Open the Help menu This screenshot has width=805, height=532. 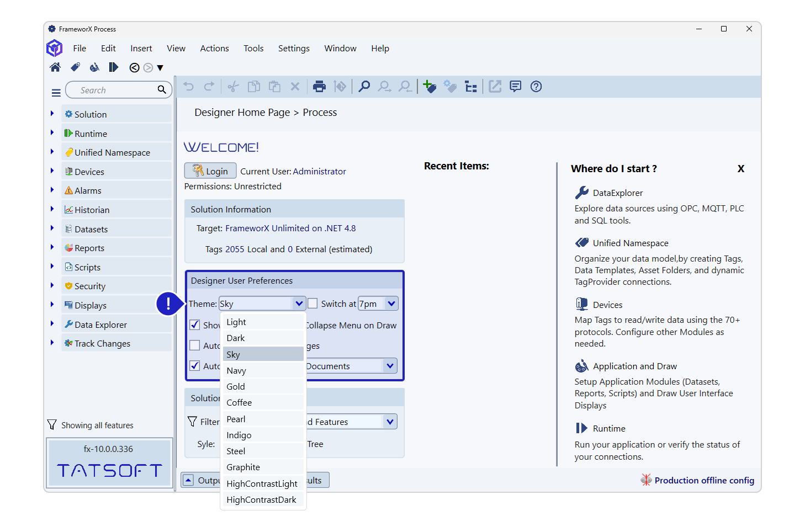click(380, 49)
